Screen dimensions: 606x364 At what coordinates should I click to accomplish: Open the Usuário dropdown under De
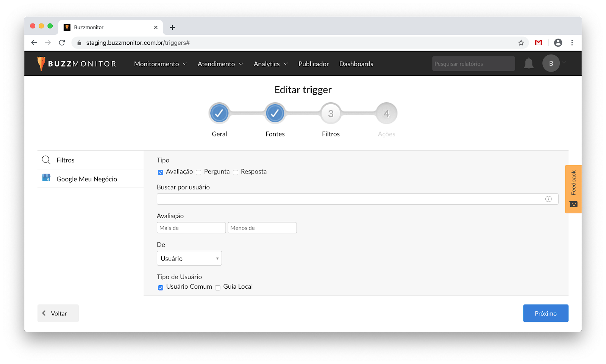[x=189, y=258]
